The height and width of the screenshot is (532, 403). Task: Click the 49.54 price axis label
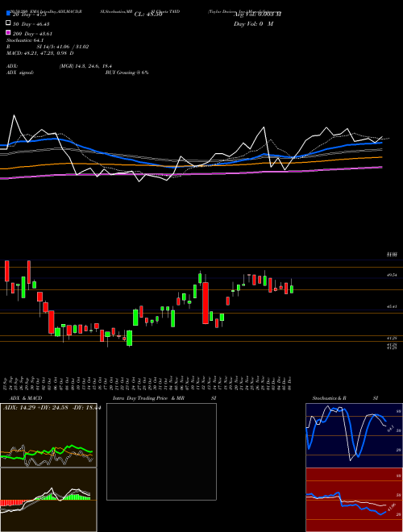coord(392,275)
